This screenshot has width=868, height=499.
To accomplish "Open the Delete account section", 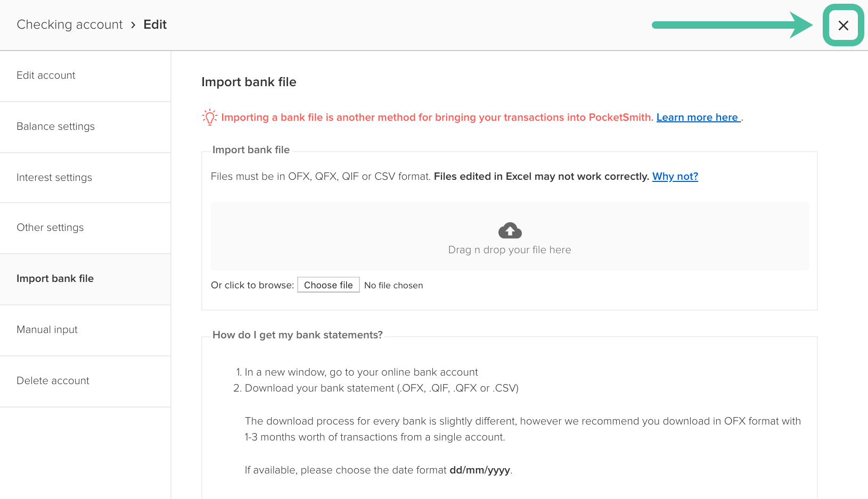I will pos(85,381).
